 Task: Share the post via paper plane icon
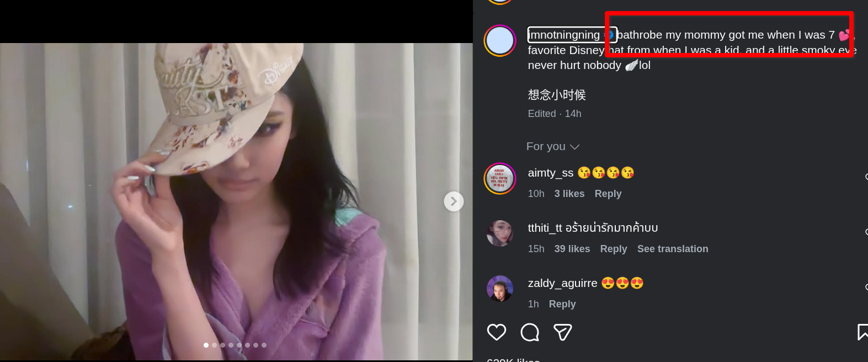[563, 332]
